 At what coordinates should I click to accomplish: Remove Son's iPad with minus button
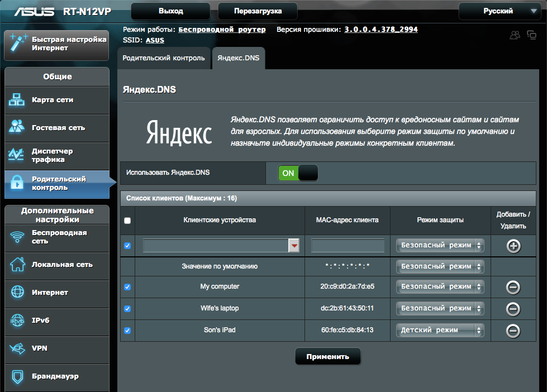[x=513, y=331]
